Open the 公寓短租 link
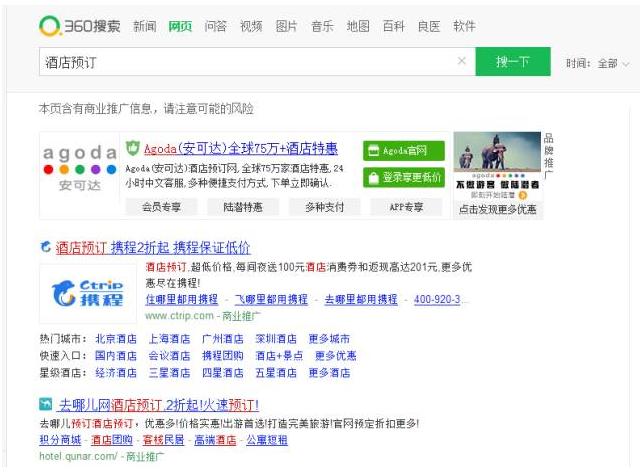The height and width of the screenshot is (474, 640). click(x=267, y=440)
